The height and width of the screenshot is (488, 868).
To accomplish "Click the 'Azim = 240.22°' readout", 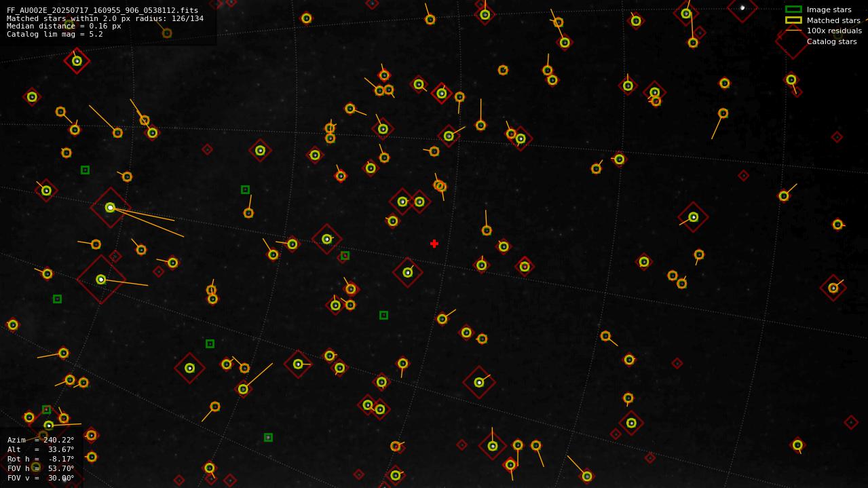I will click(41, 440).
